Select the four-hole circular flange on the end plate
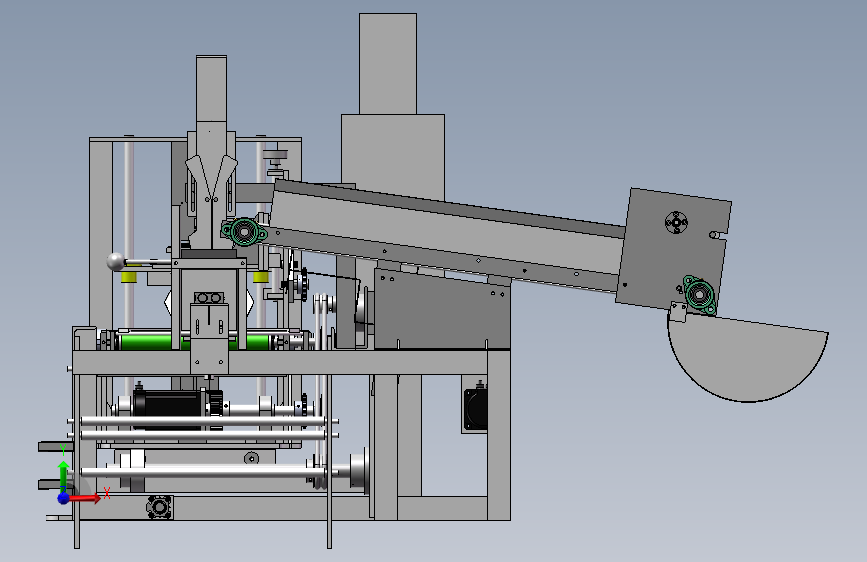This screenshot has height=562, width=867. 676,222
